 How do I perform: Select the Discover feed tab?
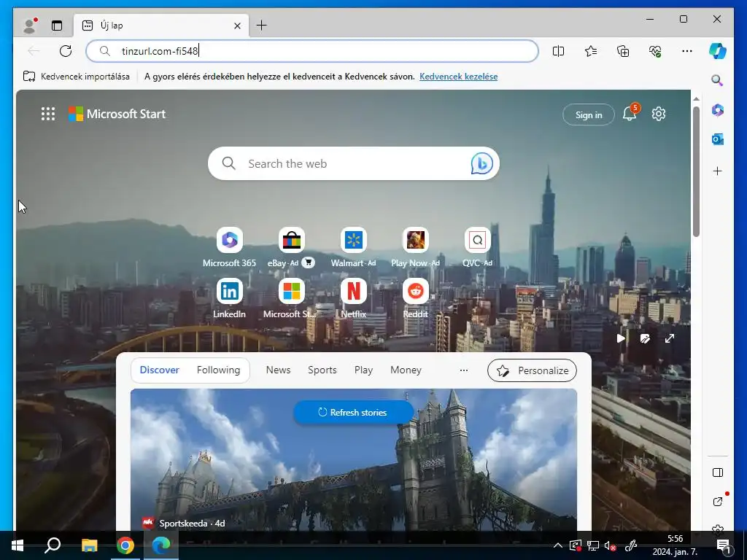tap(159, 370)
